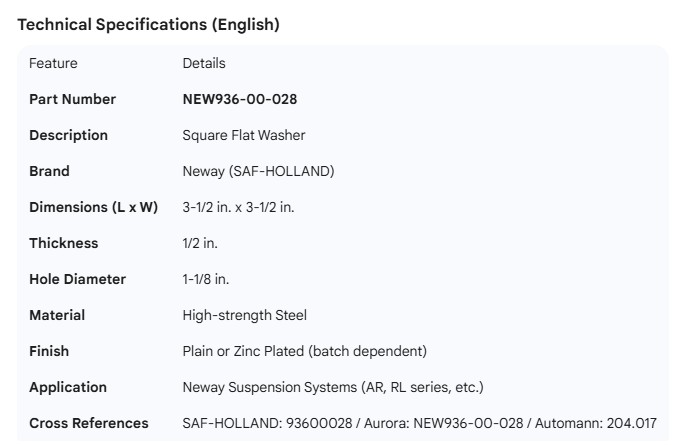
Task: Click the Feature column header
Action: click(53, 63)
